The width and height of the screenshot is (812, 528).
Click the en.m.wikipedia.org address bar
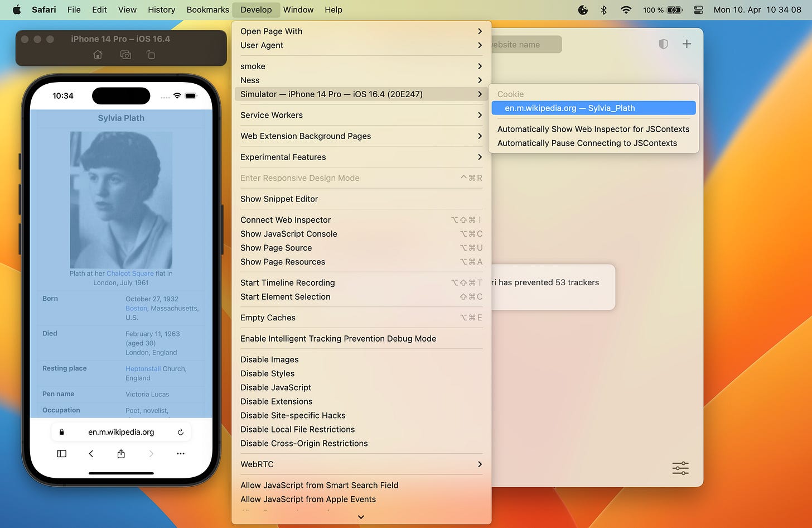point(121,432)
